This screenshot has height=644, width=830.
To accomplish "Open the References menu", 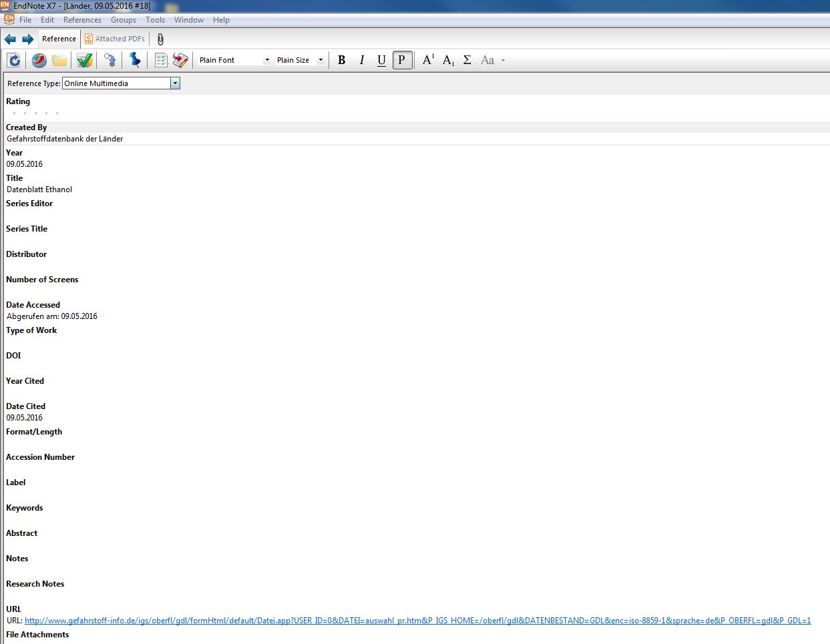I will [82, 19].
